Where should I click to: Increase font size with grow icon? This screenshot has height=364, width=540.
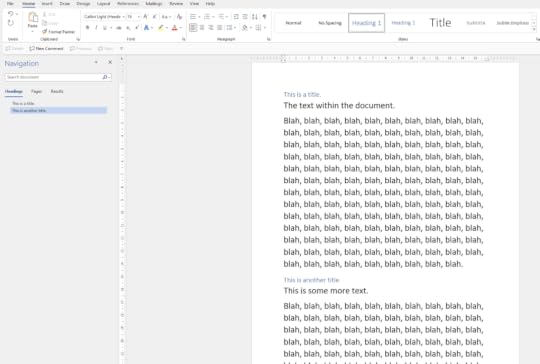[146, 17]
